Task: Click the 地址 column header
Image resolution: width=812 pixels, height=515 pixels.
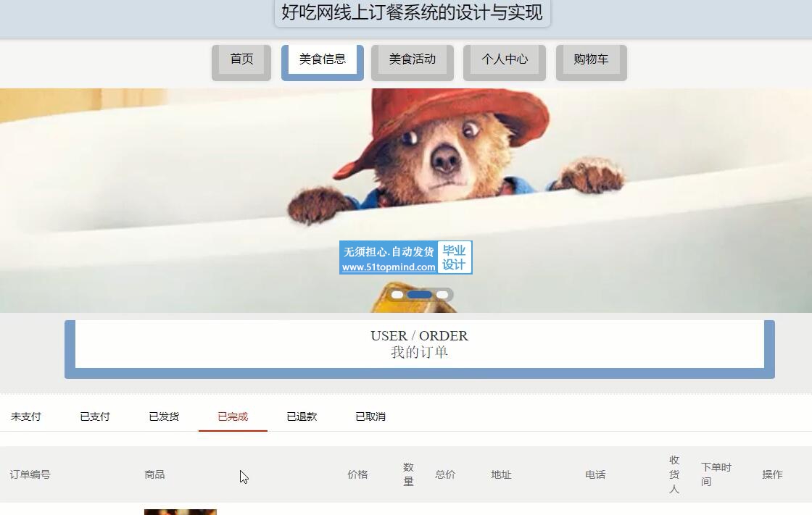Action: tap(501, 474)
